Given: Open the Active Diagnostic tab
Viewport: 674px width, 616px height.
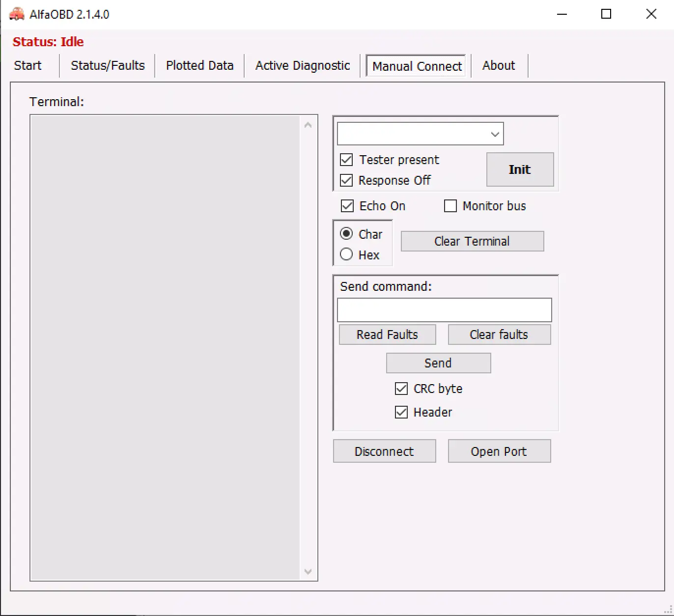Looking at the screenshot, I should coord(303,66).
